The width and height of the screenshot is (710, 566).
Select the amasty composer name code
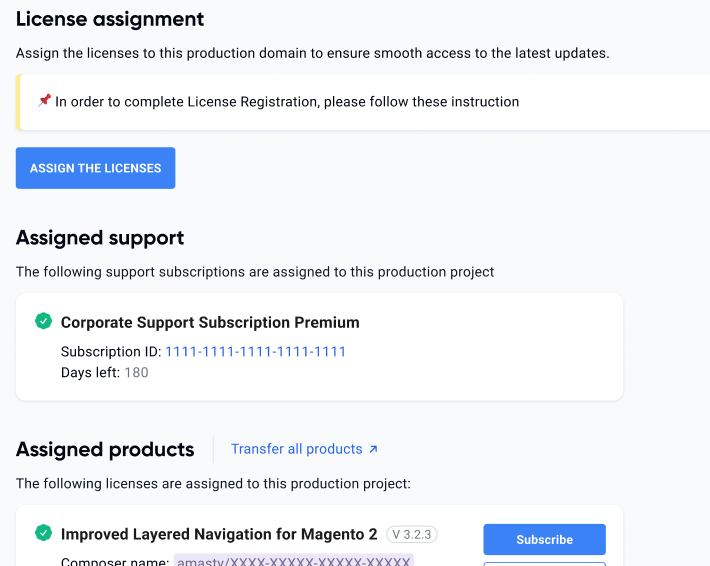point(294,562)
